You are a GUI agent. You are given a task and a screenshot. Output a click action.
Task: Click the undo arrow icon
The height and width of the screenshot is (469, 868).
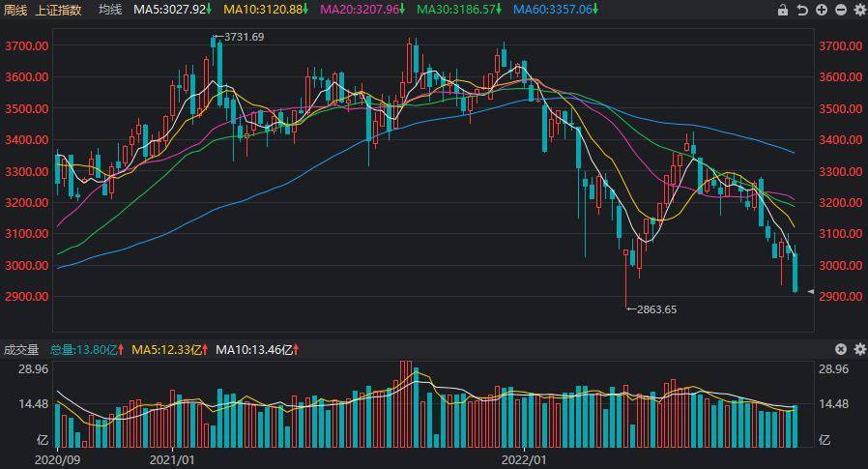802,10
